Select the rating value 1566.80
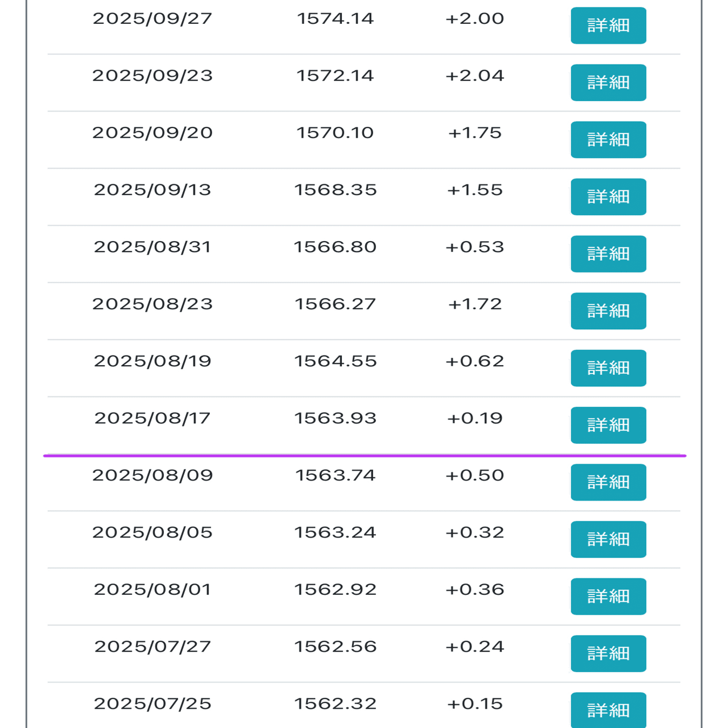Screen dimensions: 728x728 click(335, 247)
